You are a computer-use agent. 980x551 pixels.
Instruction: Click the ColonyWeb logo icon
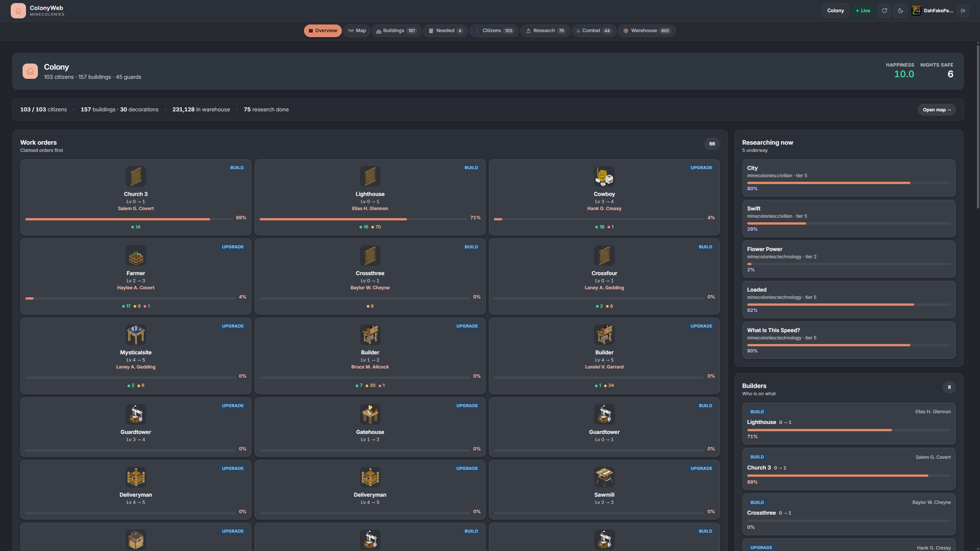pos(18,11)
